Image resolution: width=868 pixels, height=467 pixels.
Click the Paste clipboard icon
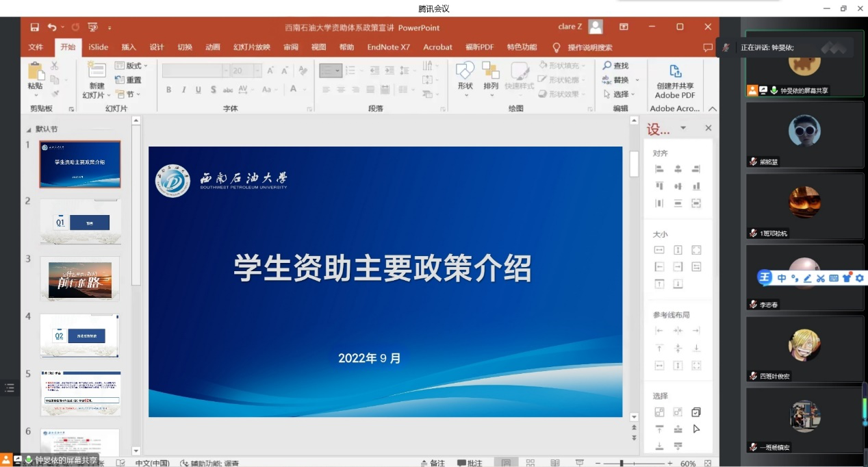(x=35, y=72)
